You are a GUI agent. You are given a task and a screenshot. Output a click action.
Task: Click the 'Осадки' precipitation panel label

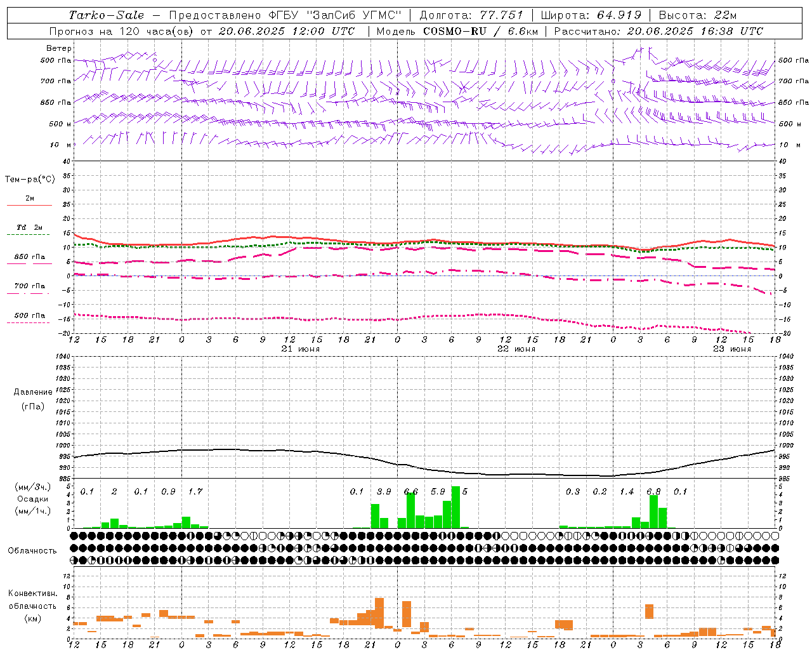(33, 499)
